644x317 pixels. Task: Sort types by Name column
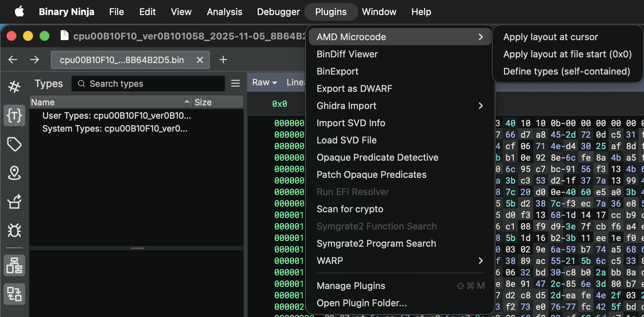coord(111,102)
